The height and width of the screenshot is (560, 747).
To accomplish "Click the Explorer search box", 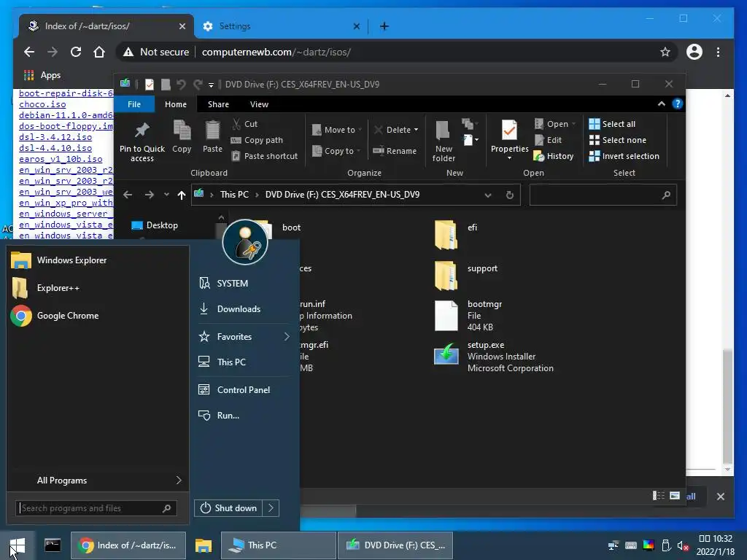I will (603, 195).
